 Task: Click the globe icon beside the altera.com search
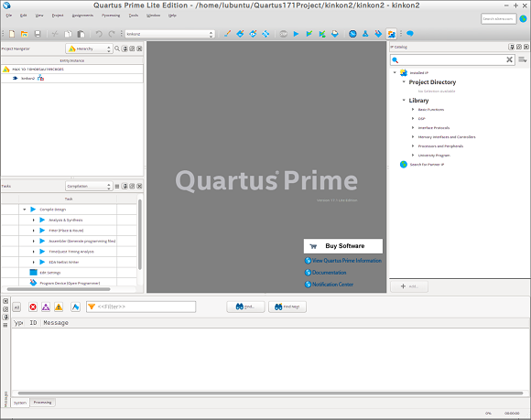pyautogui.click(x=523, y=18)
